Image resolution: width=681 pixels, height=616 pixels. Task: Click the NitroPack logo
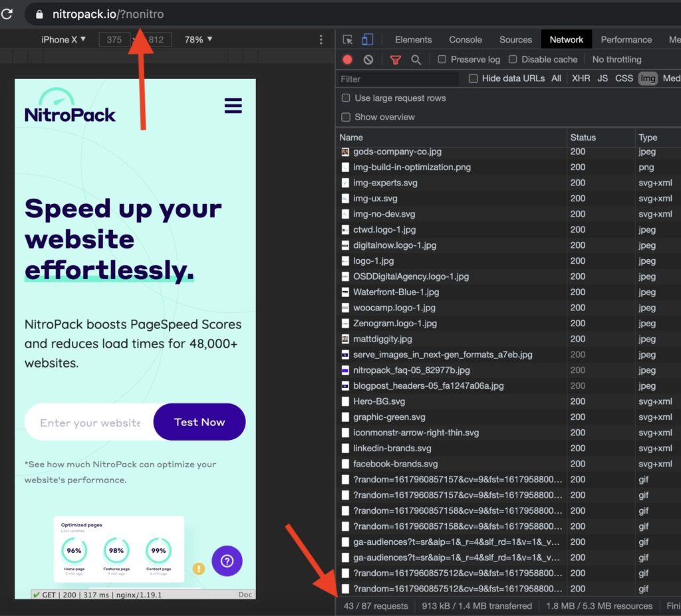tap(70, 106)
